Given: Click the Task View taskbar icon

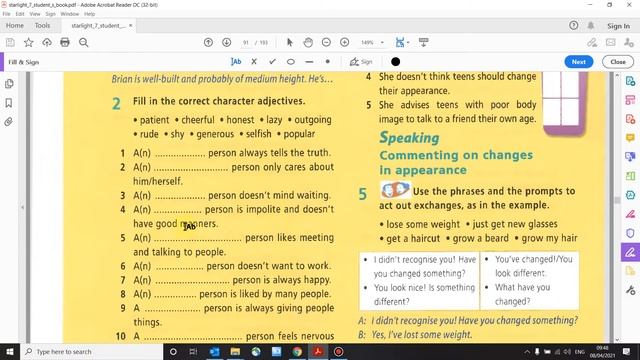Looking at the screenshot, I should (193, 351).
